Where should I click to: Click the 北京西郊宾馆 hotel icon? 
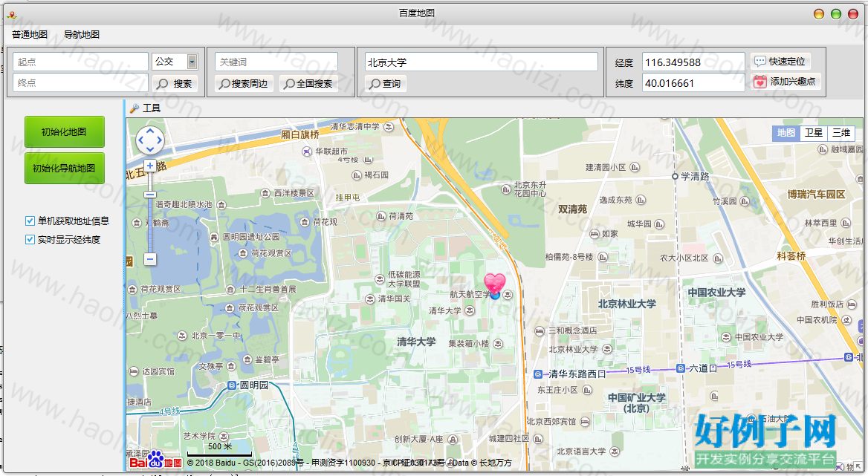(585, 422)
